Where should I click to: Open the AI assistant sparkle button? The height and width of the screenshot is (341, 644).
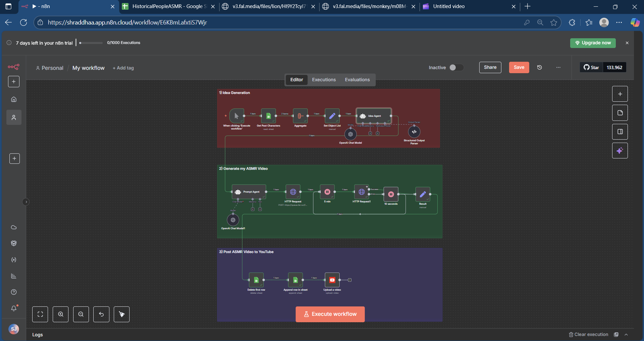pyautogui.click(x=620, y=150)
